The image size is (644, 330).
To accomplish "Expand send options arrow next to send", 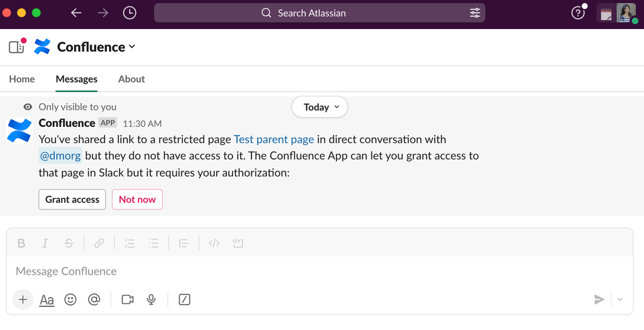I will click(x=620, y=300).
